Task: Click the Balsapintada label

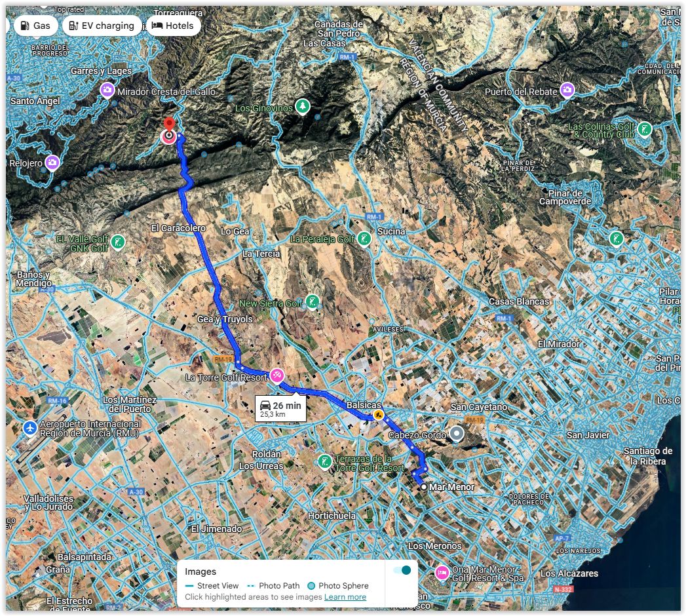Action: click(x=85, y=557)
